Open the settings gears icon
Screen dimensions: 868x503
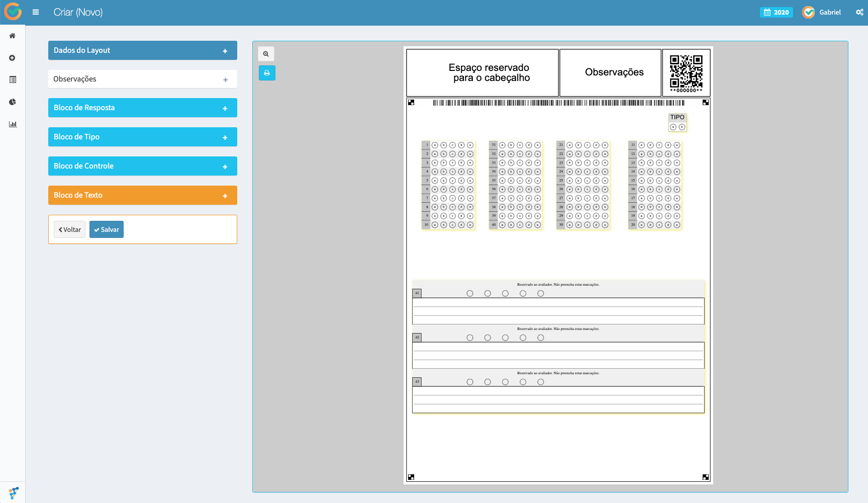pyautogui.click(x=859, y=12)
